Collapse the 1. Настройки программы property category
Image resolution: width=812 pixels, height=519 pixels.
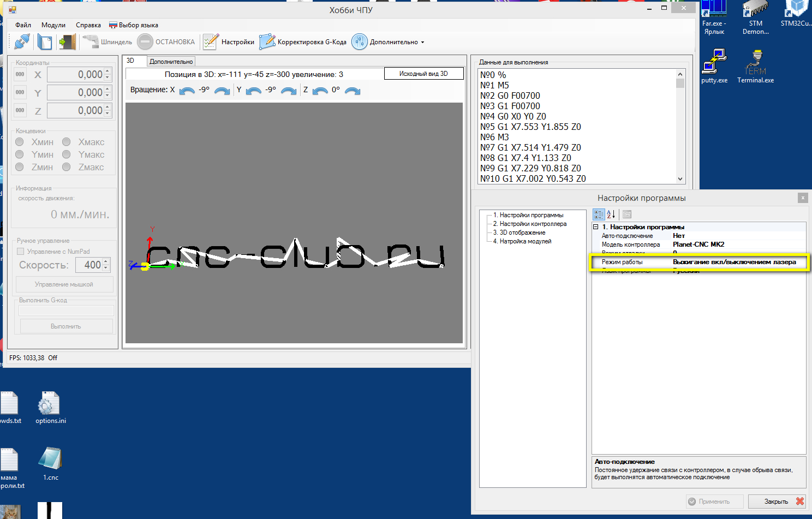596,227
